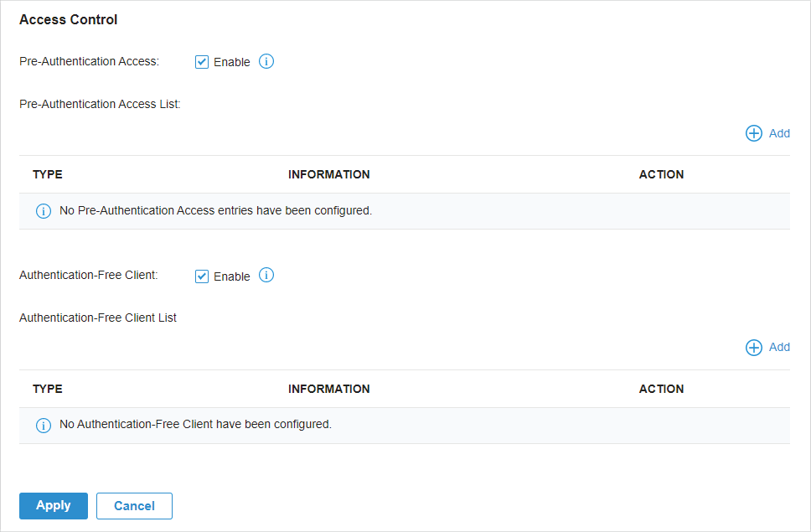This screenshot has height=532, width=811.
Task: Select ACTION header in Authentication-Free Client table
Action: pos(661,389)
